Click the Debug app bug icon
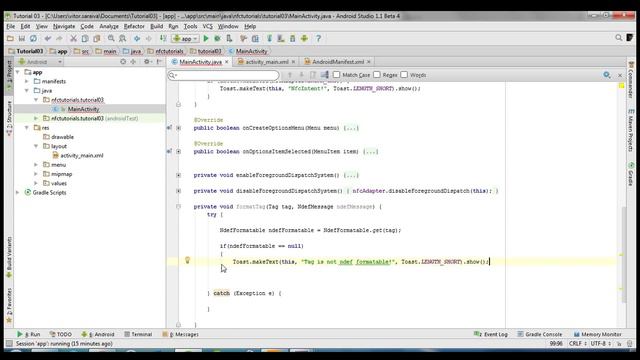The height and width of the screenshot is (360, 640). (x=218, y=38)
